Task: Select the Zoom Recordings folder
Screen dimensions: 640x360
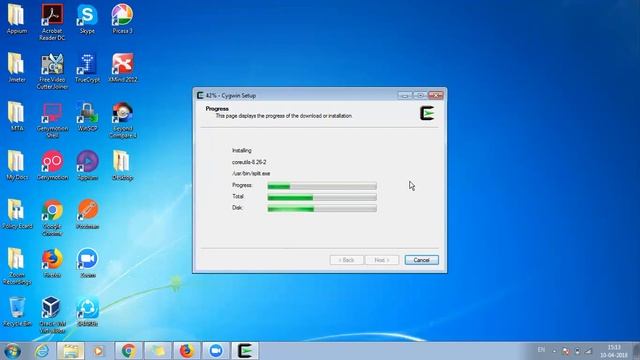Action: [17, 267]
